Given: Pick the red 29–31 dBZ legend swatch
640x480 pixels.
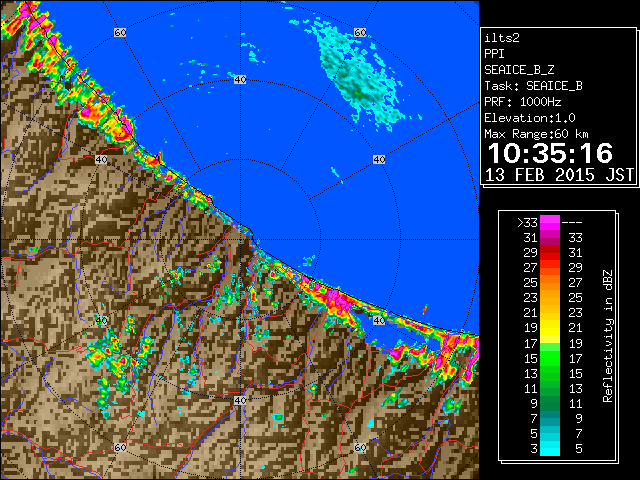Looking at the screenshot, I should tap(550, 253).
